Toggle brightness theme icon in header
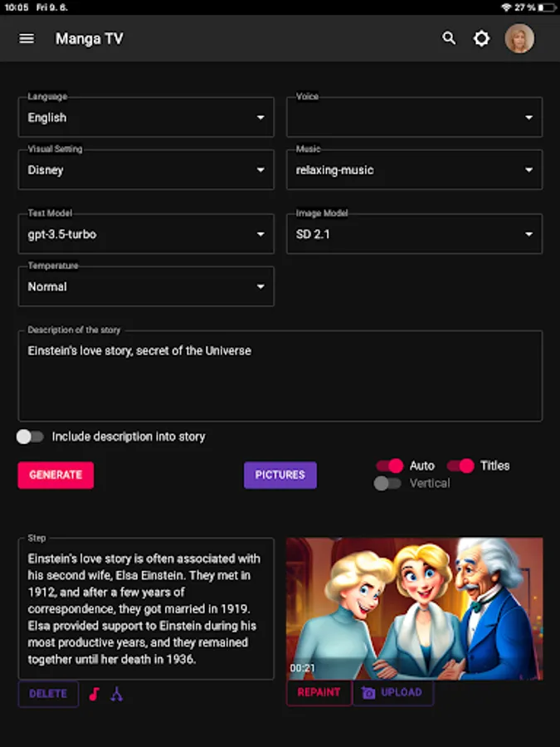Image resolution: width=560 pixels, height=747 pixels. pos(481,38)
